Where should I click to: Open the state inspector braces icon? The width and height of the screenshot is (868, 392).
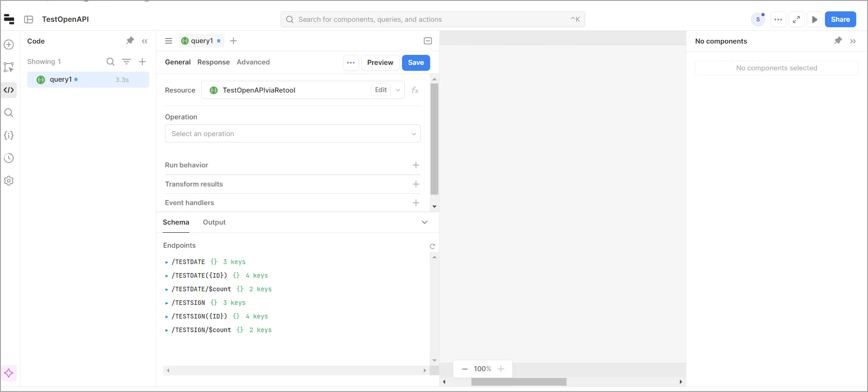[x=9, y=135]
